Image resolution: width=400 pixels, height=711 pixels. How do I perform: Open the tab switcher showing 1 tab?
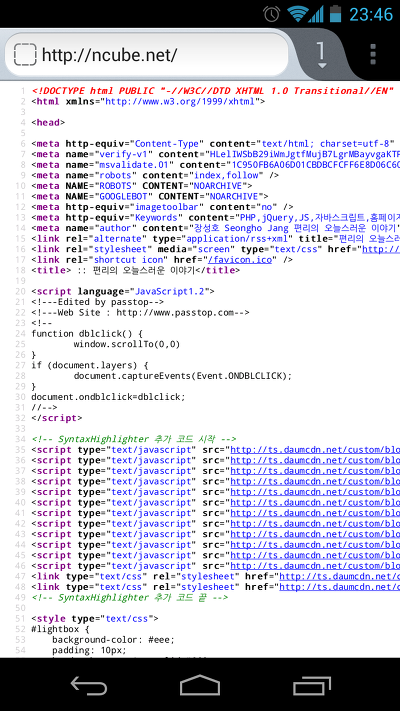pyautogui.click(x=321, y=55)
